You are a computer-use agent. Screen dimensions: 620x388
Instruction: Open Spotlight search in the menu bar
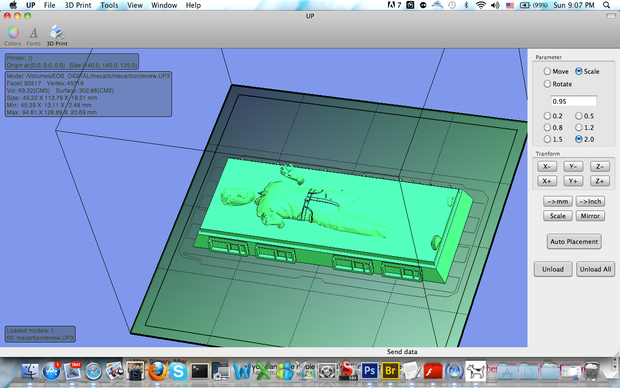pyautogui.click(x=607, y=5)
